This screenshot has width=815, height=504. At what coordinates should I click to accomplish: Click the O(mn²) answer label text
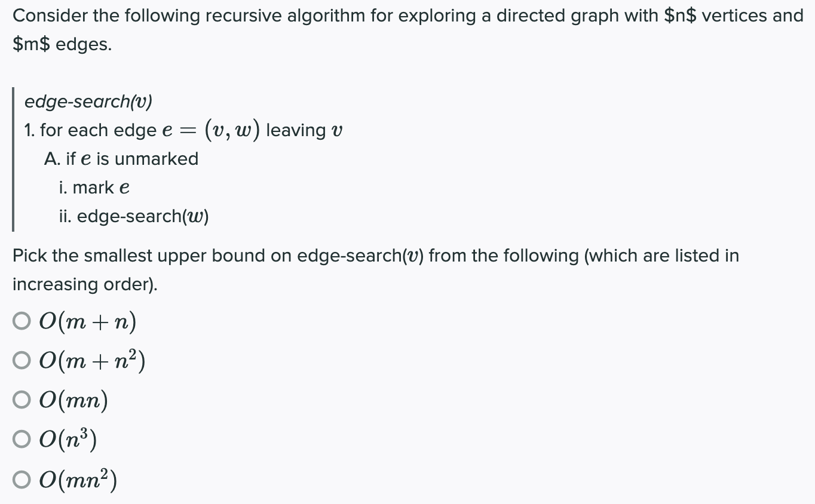tap(78, 478)
